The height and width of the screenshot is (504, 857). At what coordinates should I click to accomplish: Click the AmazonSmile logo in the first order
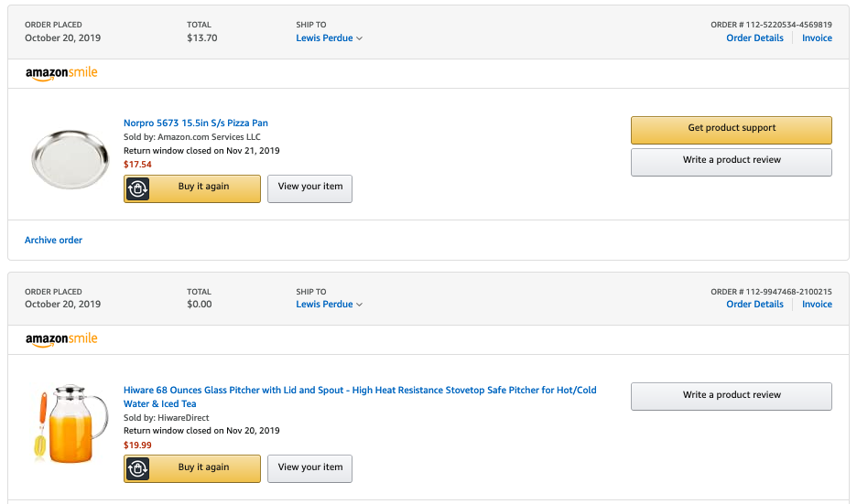tap(61, 73)
